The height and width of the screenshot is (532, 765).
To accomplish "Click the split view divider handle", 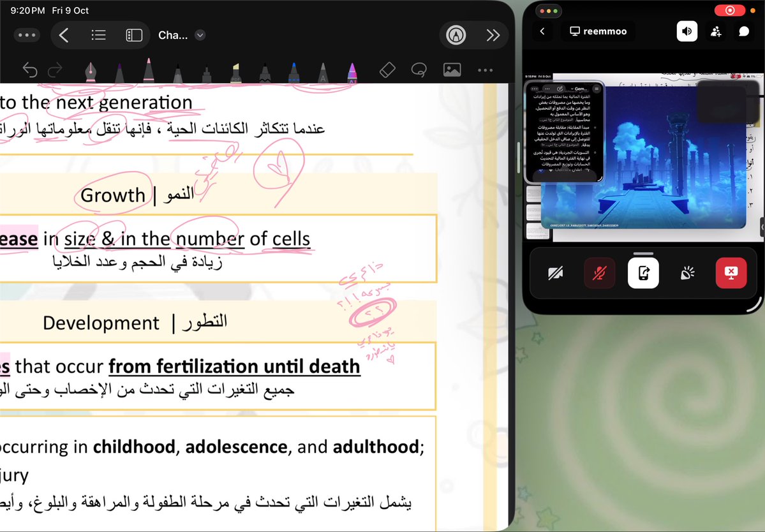I will point(519,157).
